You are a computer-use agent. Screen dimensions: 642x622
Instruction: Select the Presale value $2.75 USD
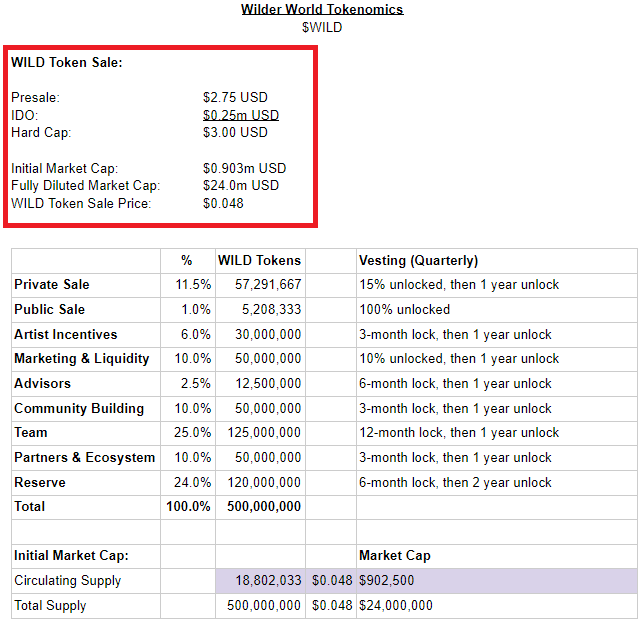pyautogui.click(x=235, y=97)
